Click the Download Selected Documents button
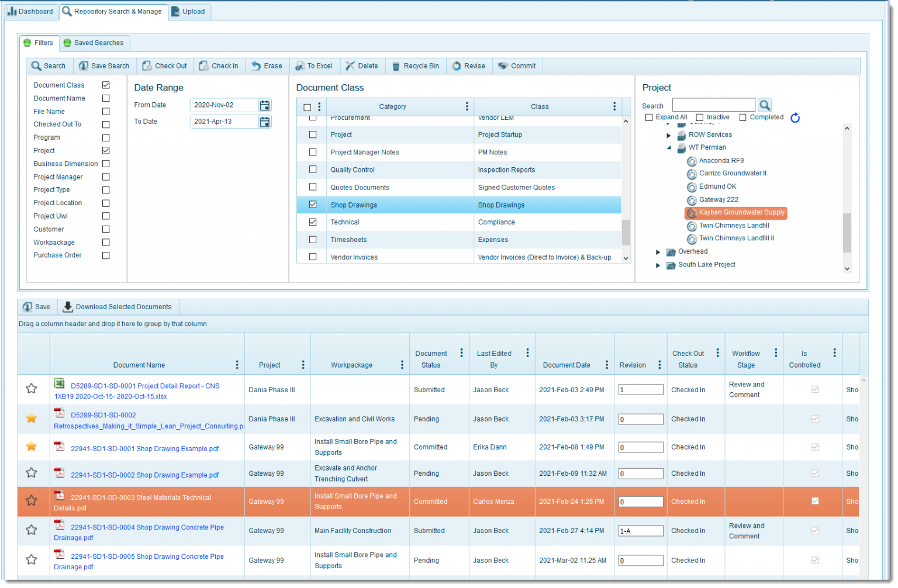Viewport: 898px width, 588px height. pyautogui.click(x=118, y=306)
